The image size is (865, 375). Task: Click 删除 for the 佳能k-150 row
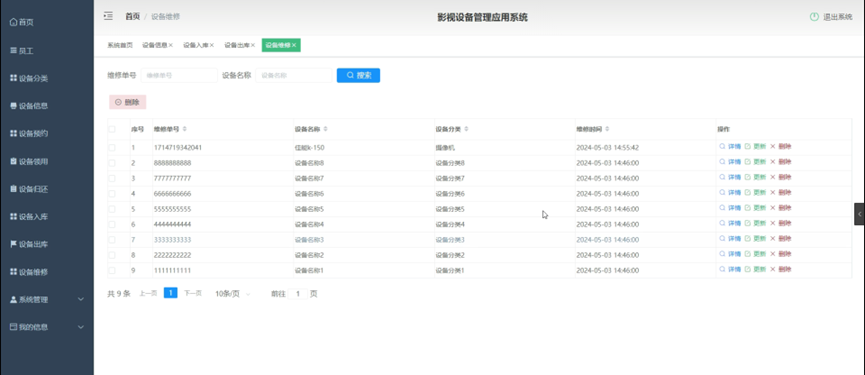781,147
